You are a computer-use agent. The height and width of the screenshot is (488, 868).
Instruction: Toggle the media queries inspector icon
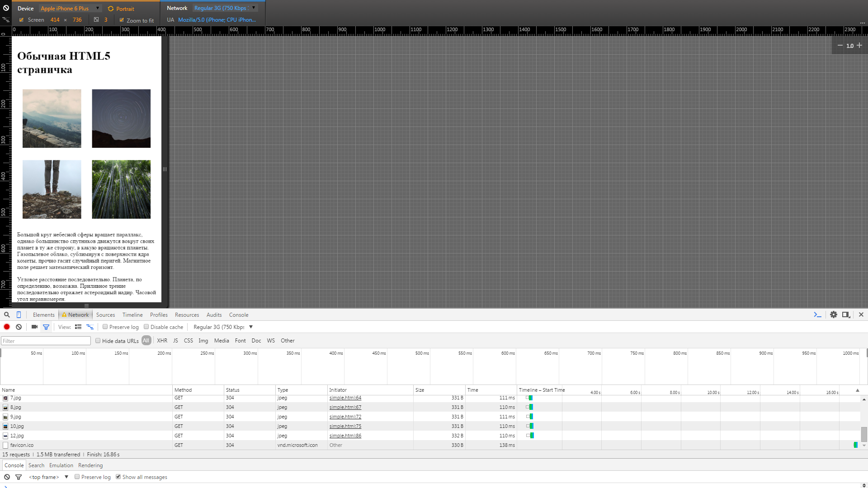click(6, 20)
